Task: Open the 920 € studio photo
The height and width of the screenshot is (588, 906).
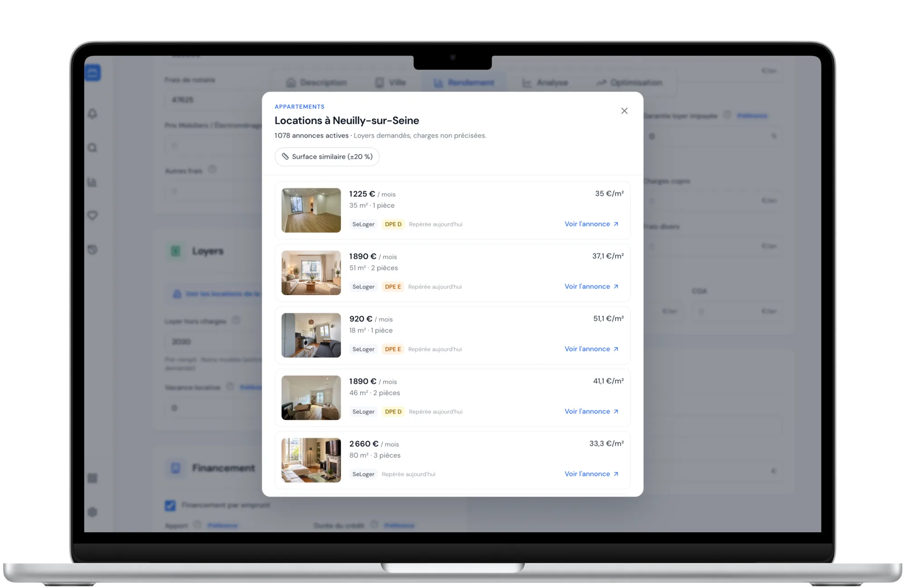Action: coord(311,335)
